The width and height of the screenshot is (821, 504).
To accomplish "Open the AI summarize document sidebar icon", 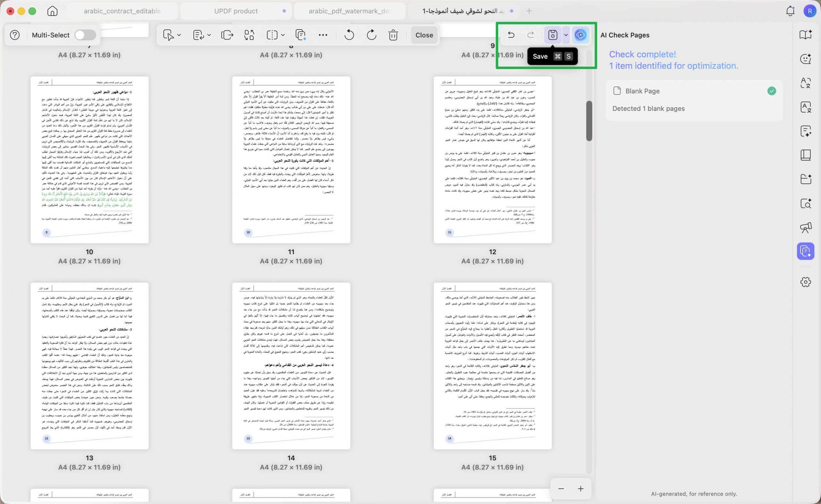I will (x=806, y=131).
